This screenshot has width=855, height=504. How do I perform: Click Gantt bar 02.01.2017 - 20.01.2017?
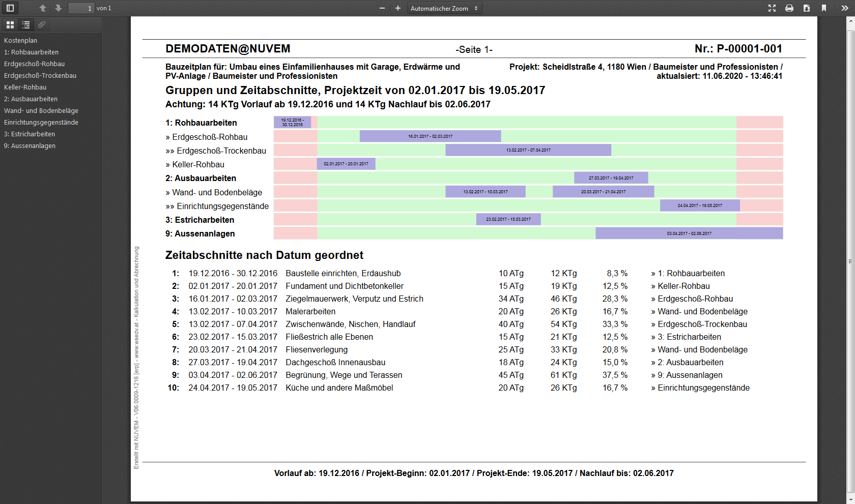click(x=346, y=164)
